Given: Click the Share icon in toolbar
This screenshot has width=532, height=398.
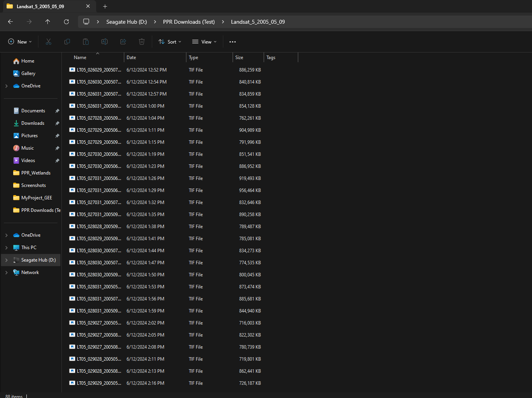Looking at the screenshot, I should click(123, 42).
